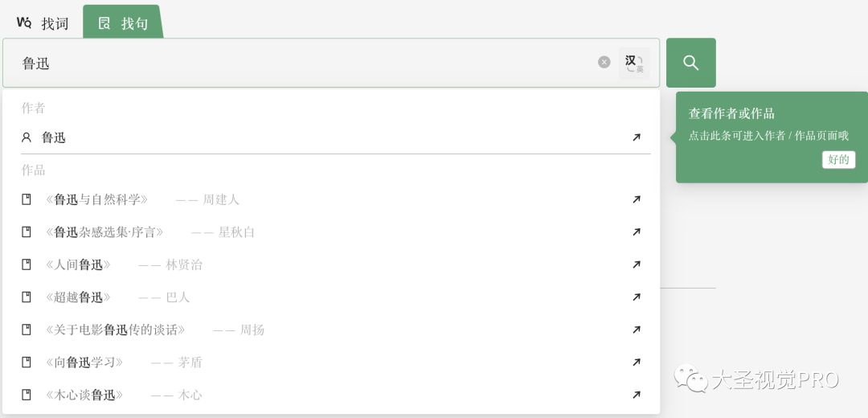The height and width of the screenshot is (418, 868).
Task: Clear the search text with the X icon
Action: tap(604, 62)
